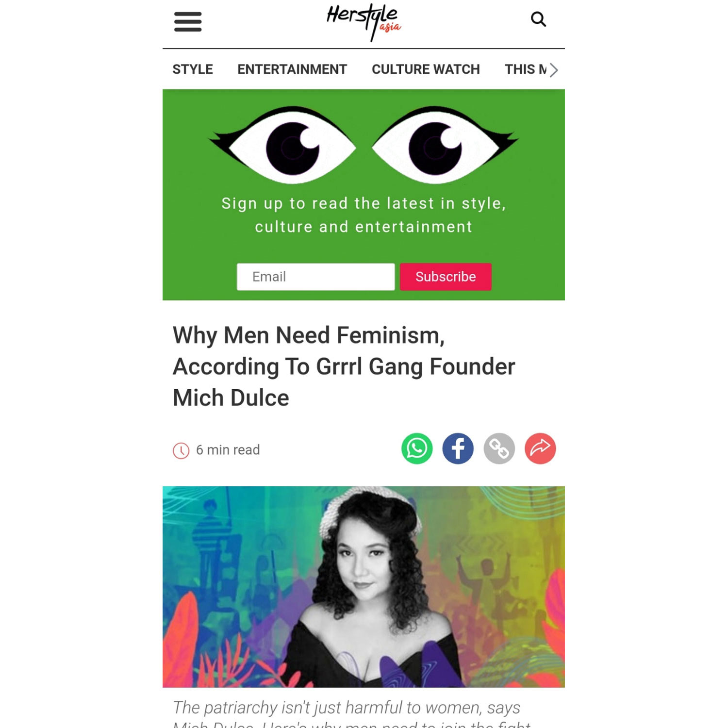Click the Subscribe button
The height and width of the screenshot is (728, 728).
tap(446, 277)
